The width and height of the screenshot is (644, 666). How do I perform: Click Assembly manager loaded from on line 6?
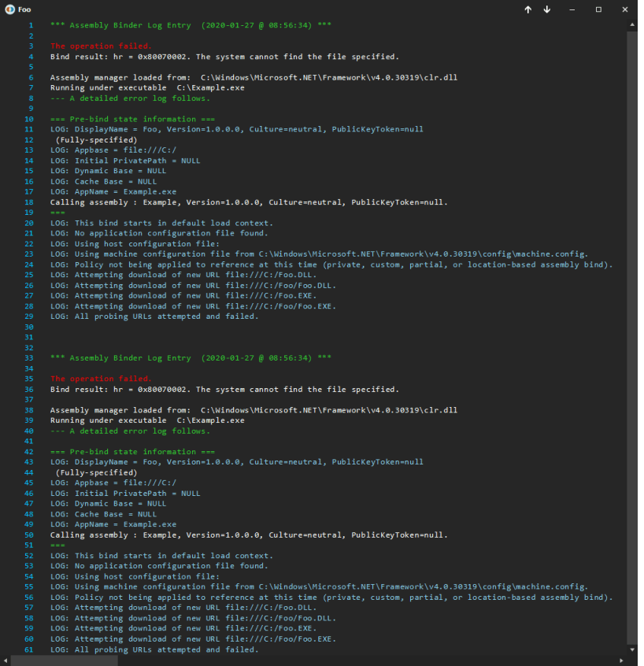click(120, 77)
